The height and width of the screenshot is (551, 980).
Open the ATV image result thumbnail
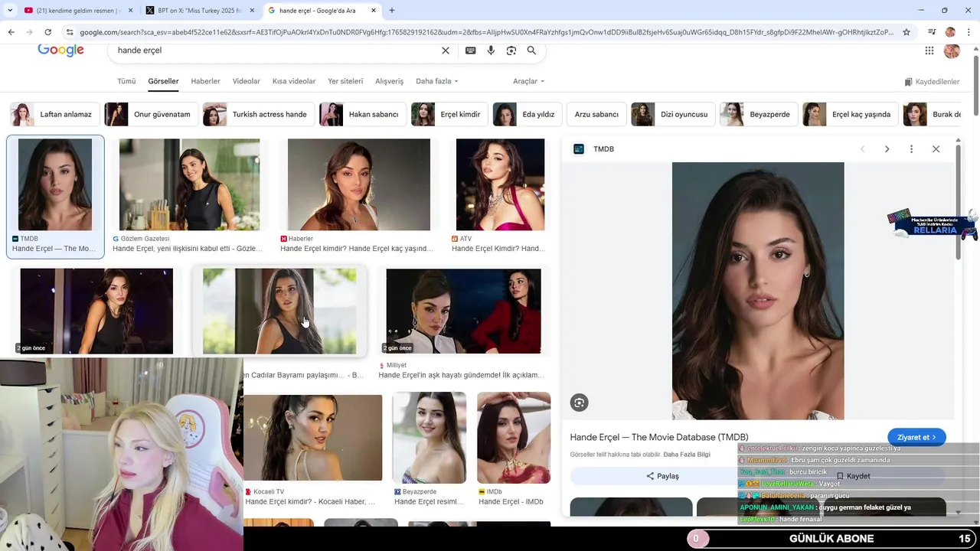click(x=500, y=184)
